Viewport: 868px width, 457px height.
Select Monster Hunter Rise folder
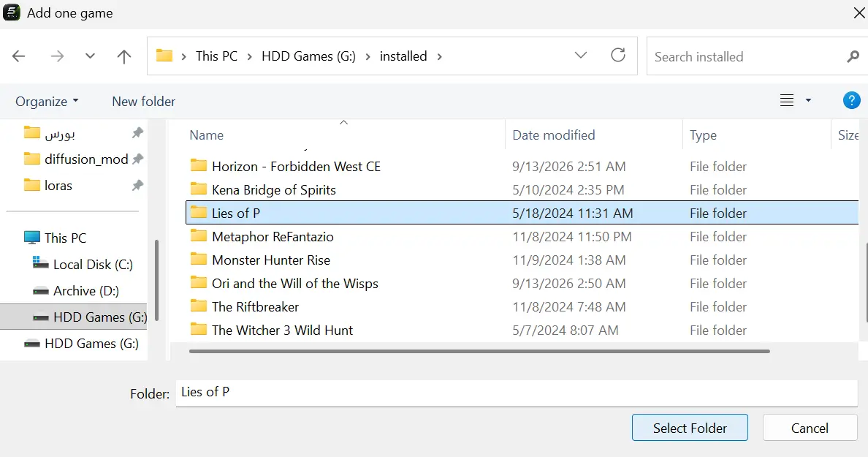(x=522, y=260)
